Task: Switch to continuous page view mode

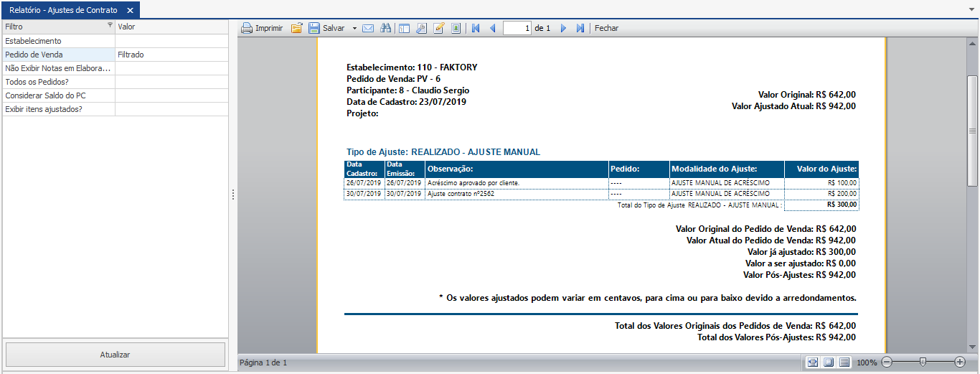Action: coord(844,363)
